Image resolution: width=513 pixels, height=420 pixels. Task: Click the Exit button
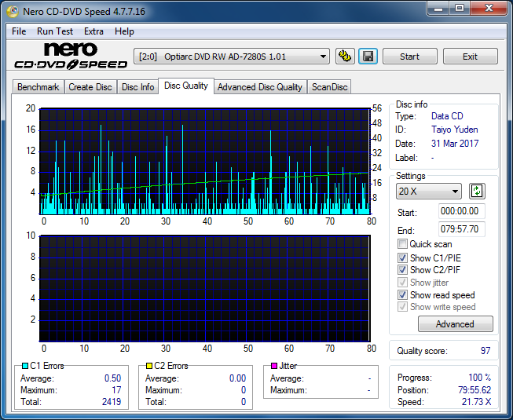(x=470, y=57)
